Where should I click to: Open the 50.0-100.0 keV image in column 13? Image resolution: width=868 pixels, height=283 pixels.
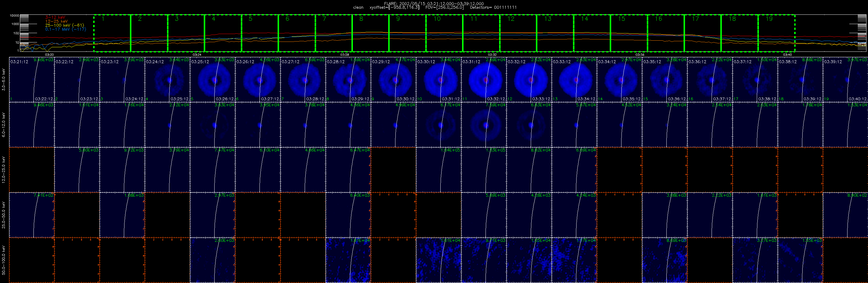[574, 260]
